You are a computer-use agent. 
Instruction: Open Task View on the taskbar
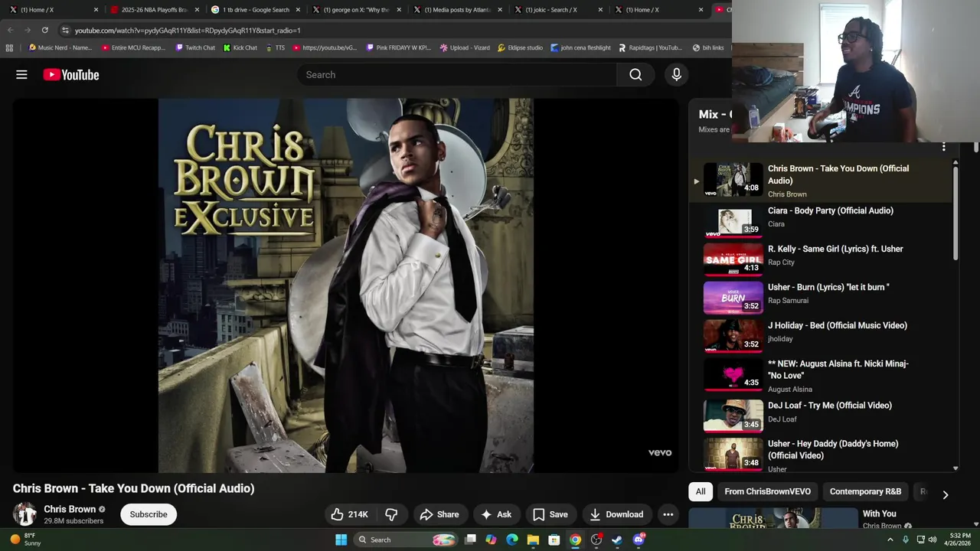[x=470, y=540]
